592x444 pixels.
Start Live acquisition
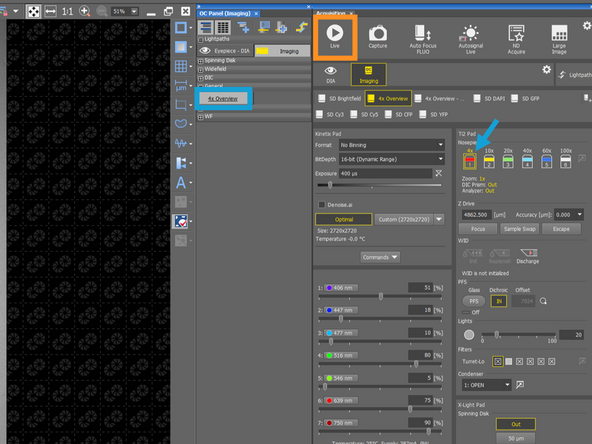pyautogui.click(x=335, y=36)
